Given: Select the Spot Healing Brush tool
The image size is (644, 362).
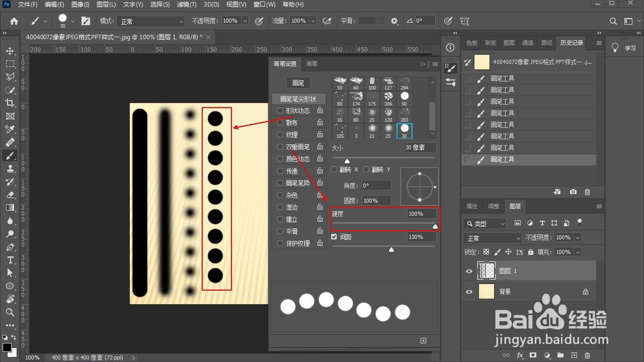Looking at the screenshot, I should tap(10, 142).
